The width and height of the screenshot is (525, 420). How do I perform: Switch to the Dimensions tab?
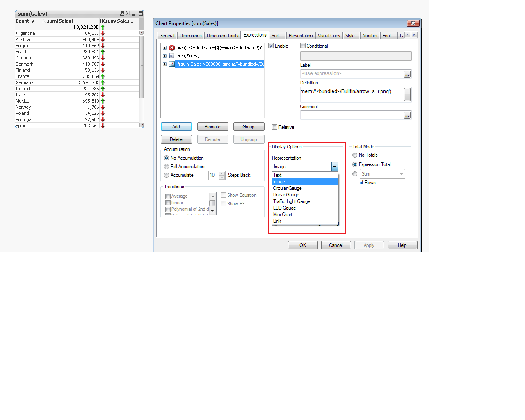tap(191, 36)
